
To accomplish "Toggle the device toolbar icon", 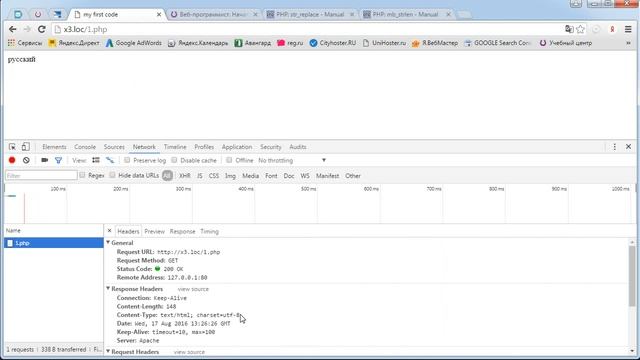I will [25, 147].
